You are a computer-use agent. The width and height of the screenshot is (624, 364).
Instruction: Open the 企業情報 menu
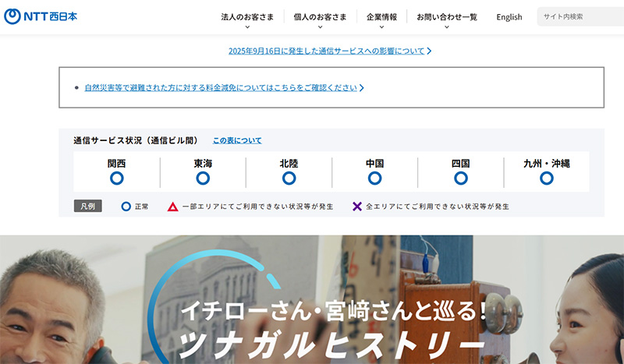coord(381,17)
